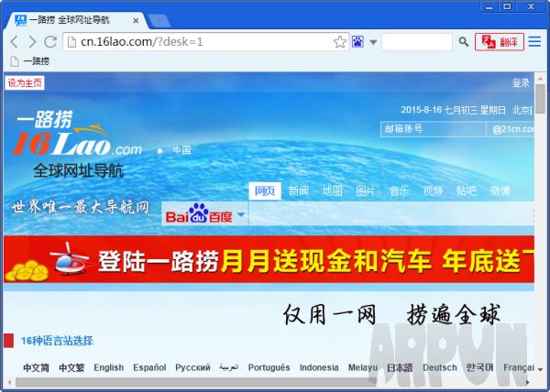Bookmark this page with the star icon
This screenshot has height=392, width=550.
[x=339, y=42]
